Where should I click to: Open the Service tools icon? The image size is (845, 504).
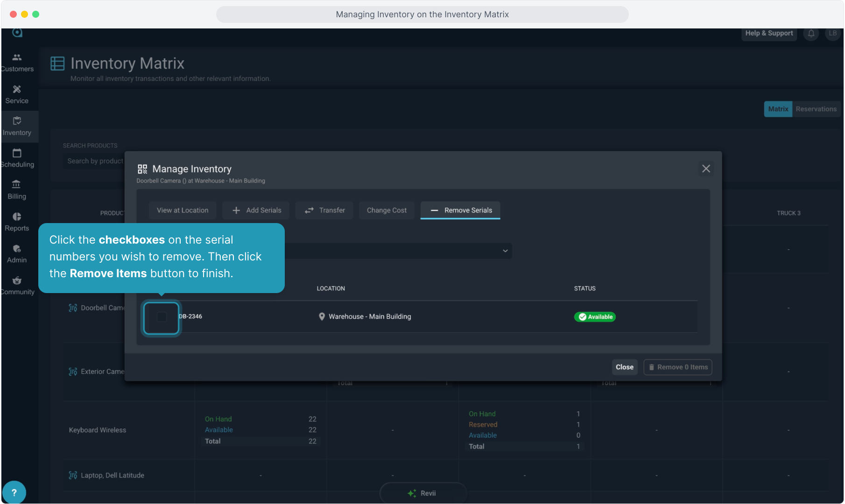pos(17,89)
